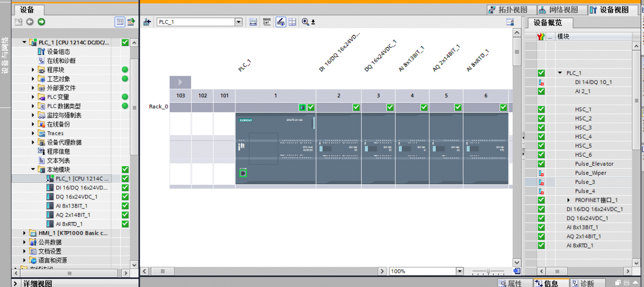The width and height of the screenshot is (644, 287).
Task: Expand the 程序块 folder
Action: click(33, 70)
